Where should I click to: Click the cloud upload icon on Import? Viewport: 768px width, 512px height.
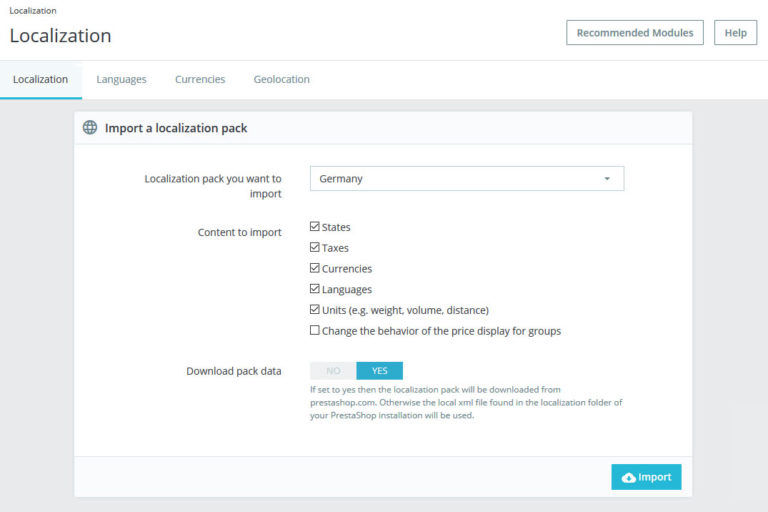tap(628, 478)
